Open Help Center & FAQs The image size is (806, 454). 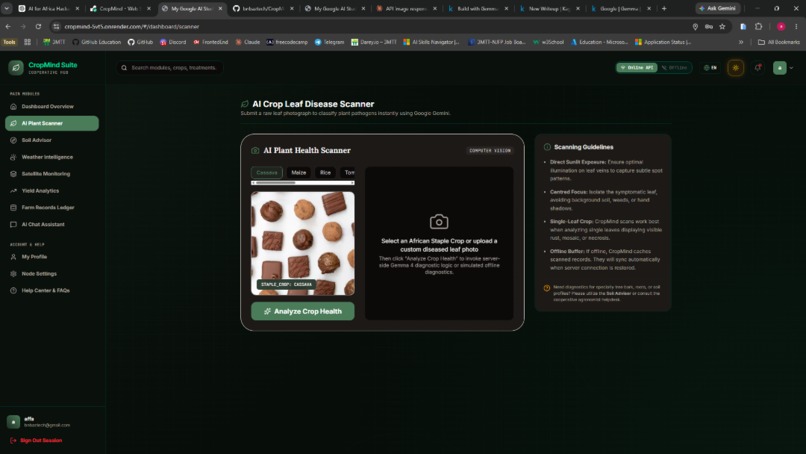(x=45, y=290)
